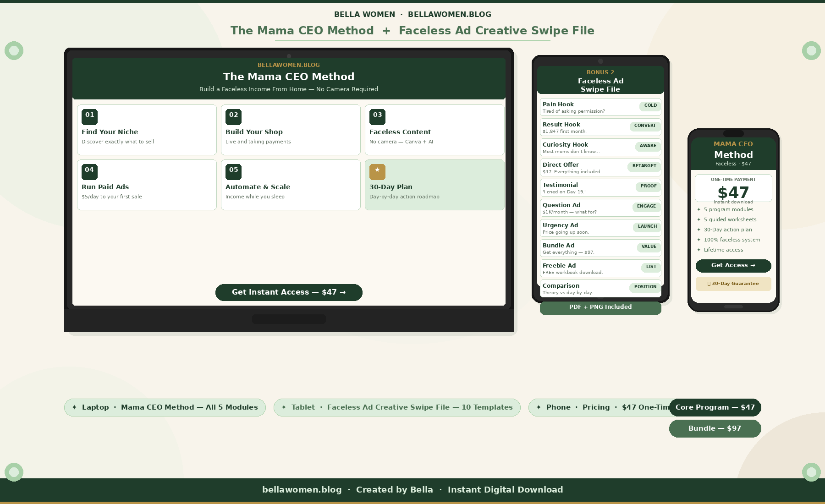Select the Curiosity Hook template title
The height and width of the screenshot is (504, 825).
pos(565,145)
